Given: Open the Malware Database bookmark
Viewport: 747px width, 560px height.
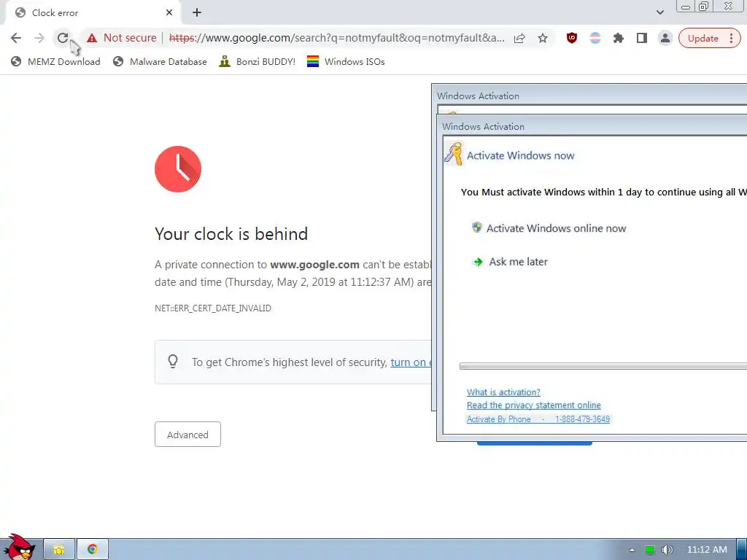Looking at the screenshot, I should (x=160, y=61).
